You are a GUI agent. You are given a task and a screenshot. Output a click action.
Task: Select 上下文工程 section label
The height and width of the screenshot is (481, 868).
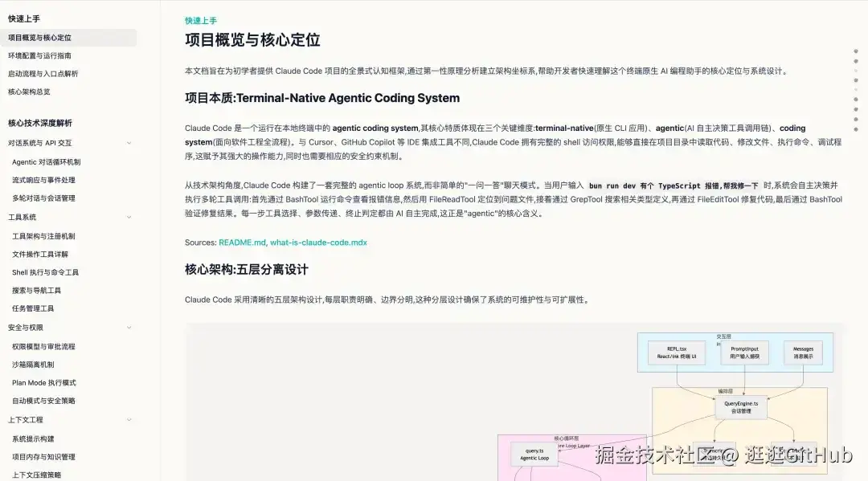click(26, 420)
